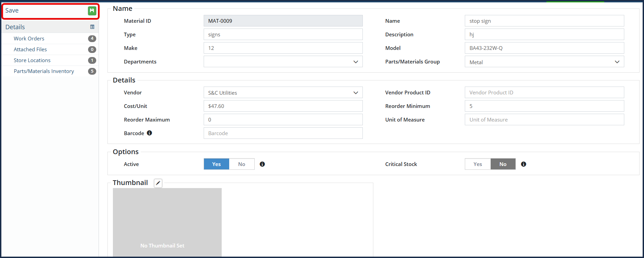Go to Store Locations section

[x=32, y=60]
